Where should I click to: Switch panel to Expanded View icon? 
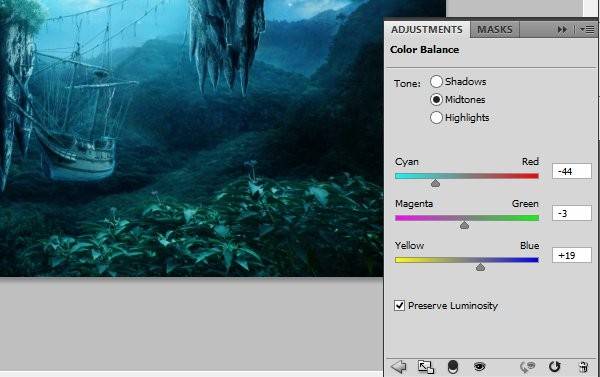(426, 367)
